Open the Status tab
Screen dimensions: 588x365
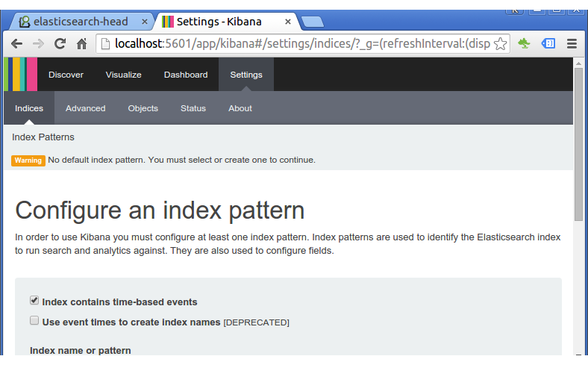point(193,108)
